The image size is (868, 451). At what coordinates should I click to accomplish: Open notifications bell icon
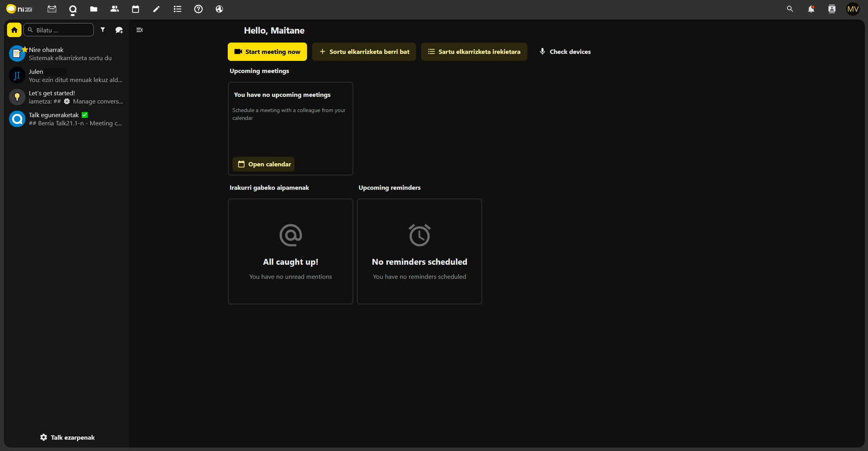(x=811, y=9)
